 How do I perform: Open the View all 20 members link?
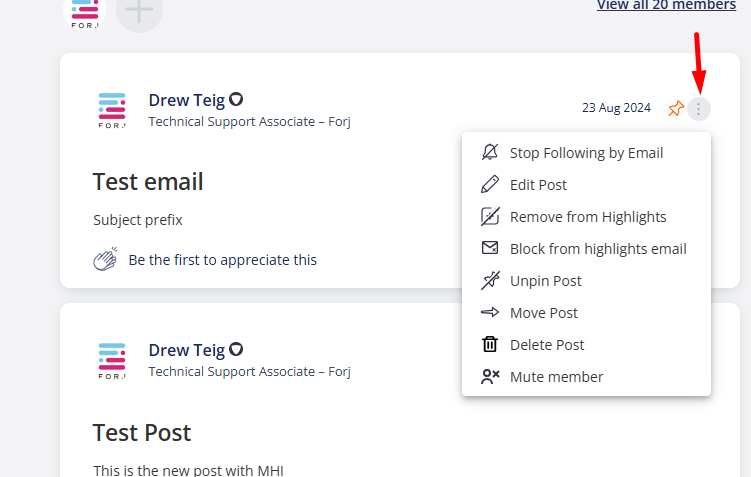666,5
